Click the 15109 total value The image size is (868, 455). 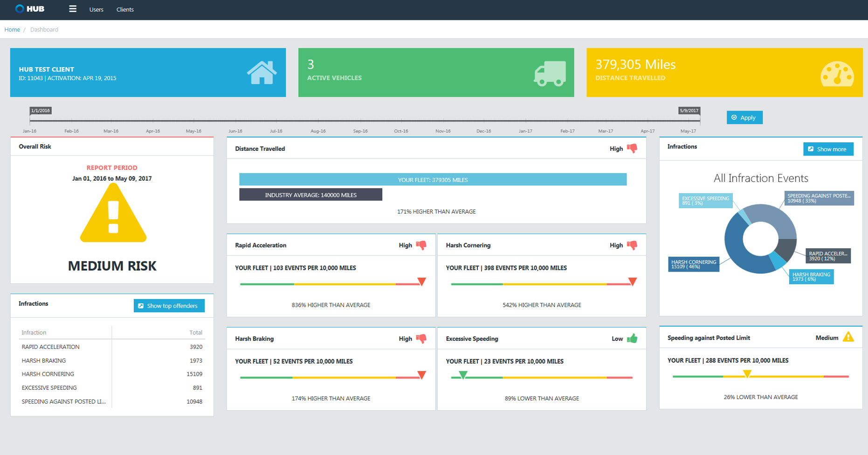194,374
